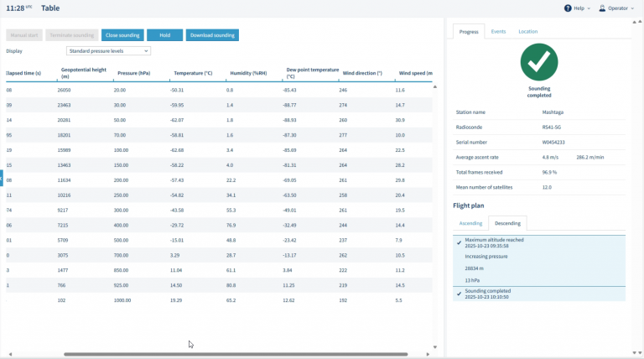The width and height of the screenshot is (644, 359).
Task: Select the Descending flight plan tab
Action: click(507, 223)
